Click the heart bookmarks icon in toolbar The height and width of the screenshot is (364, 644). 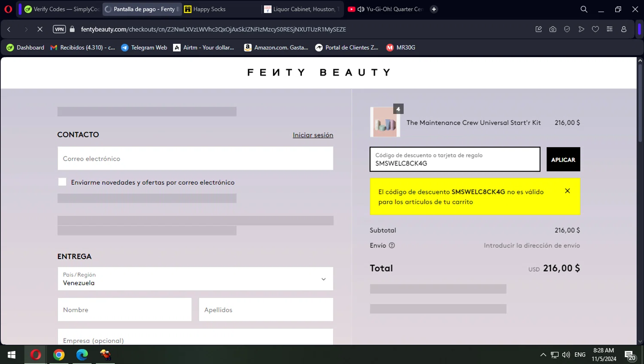coord(595,29)
